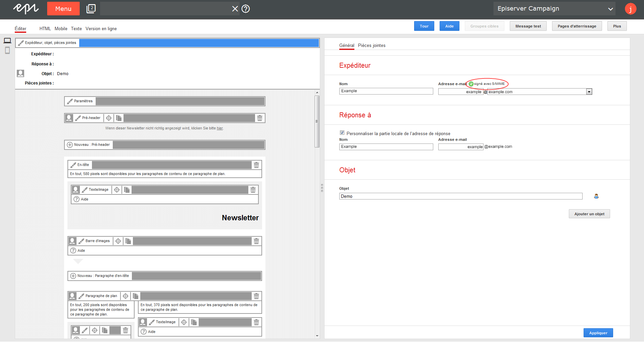This screenshot has width=644, height=344.
Task: Focus the Réponse à Nom input field
Action: [x=386, y=147]
